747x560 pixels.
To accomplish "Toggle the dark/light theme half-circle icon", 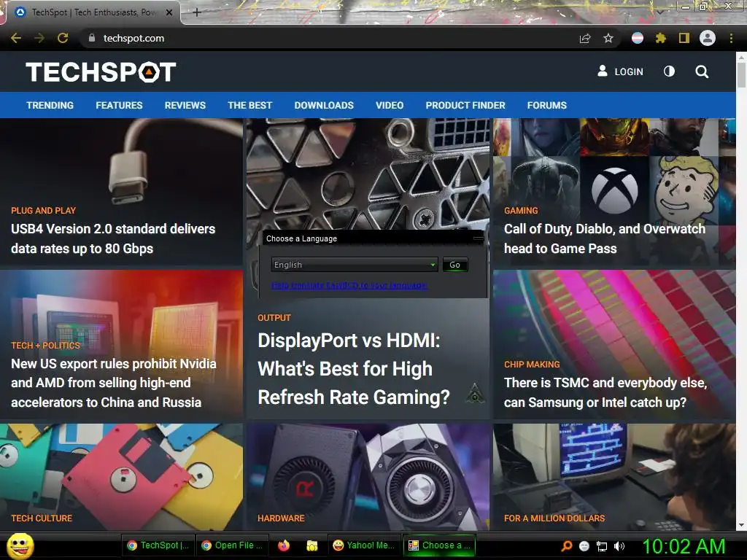I will 669,71.
